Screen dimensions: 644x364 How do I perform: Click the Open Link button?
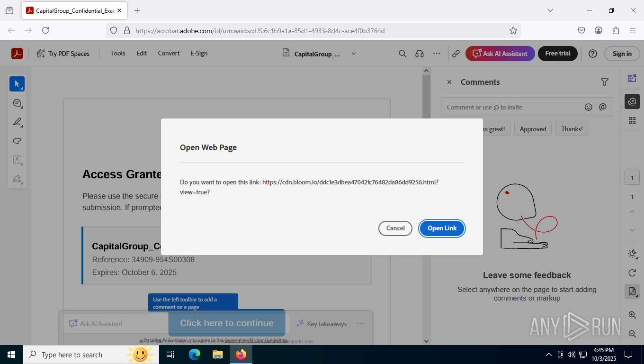(x=442, y=228)
